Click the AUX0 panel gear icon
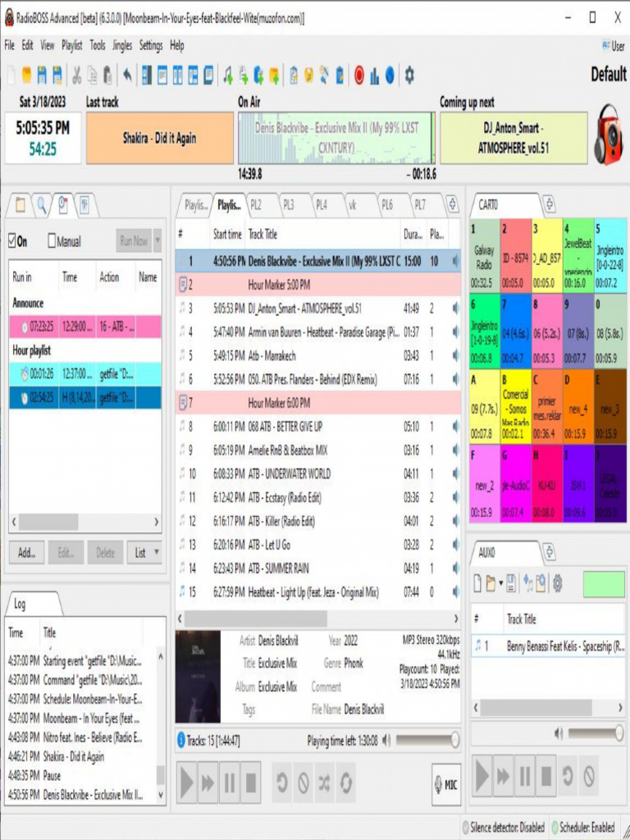Viewport: 630px width, 840px height. point(557,583)
